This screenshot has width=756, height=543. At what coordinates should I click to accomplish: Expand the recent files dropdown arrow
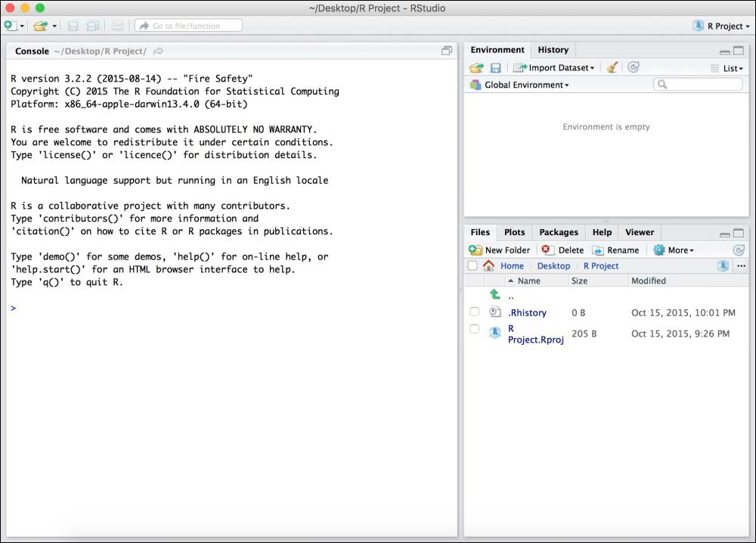coord(54,26)
